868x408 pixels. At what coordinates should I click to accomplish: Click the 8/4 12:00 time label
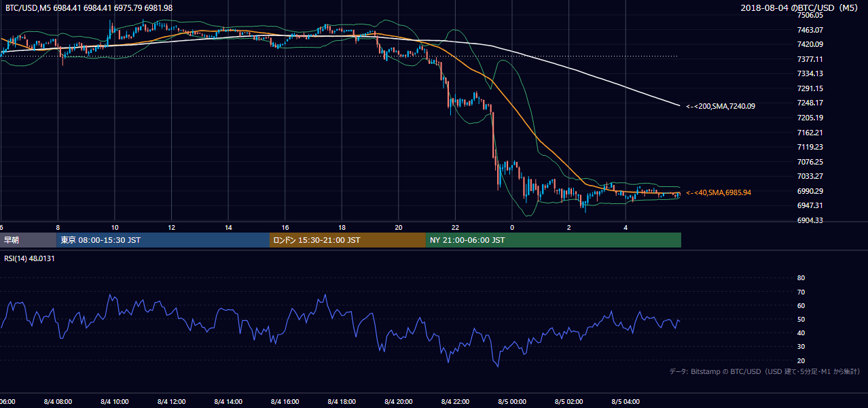coord(172,402)
